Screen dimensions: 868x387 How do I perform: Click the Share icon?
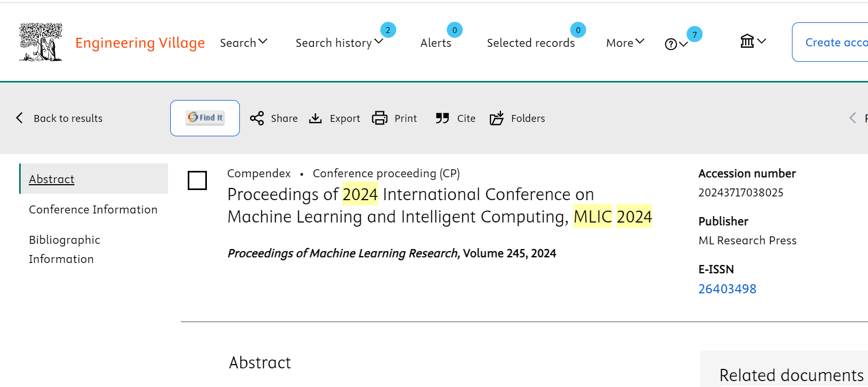pos(257,118)
